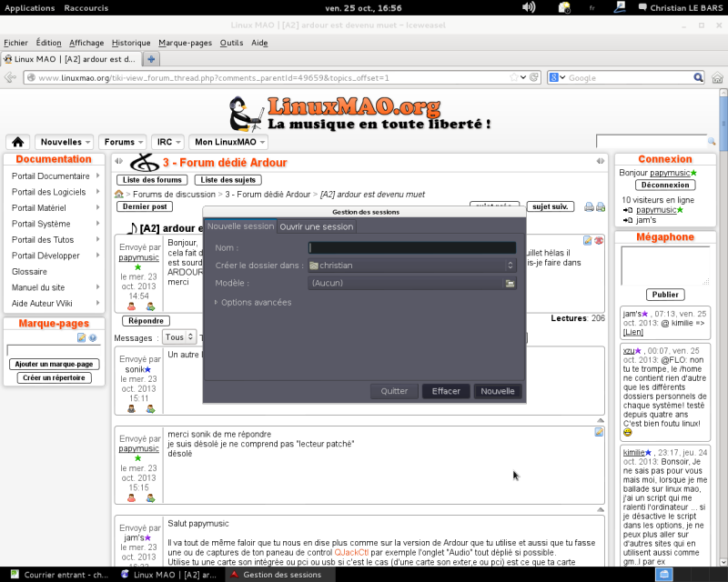
Task: Click the Nouvelle button
Action: tap(497, 391)
